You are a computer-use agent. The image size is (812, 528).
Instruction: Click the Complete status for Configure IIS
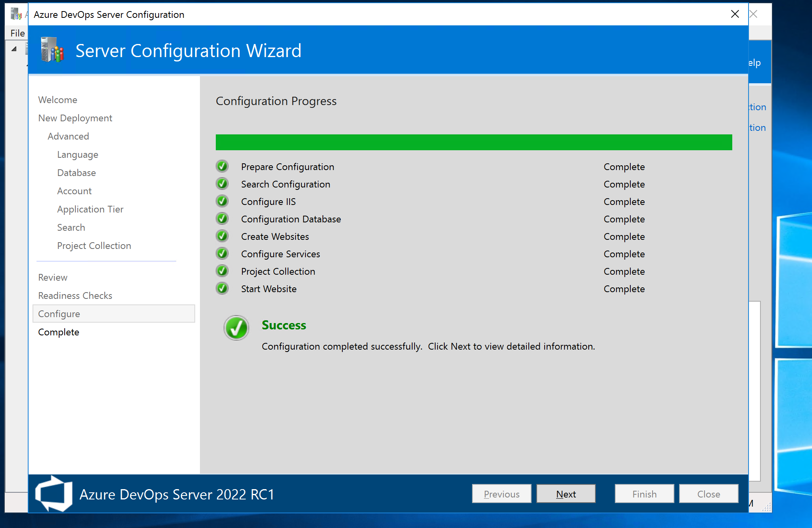624,202
